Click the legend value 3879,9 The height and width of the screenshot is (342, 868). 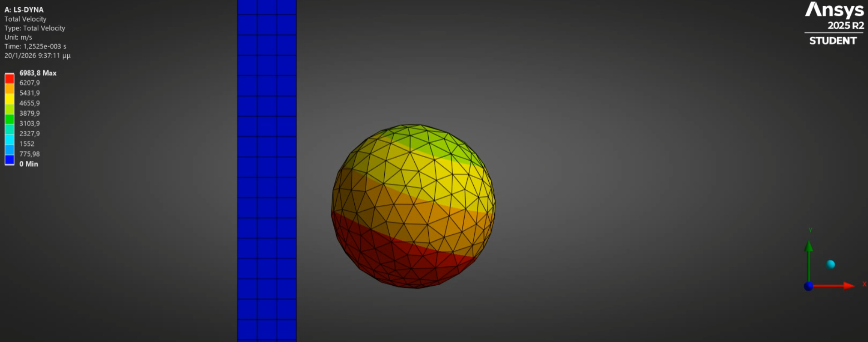tap(30, 113)
